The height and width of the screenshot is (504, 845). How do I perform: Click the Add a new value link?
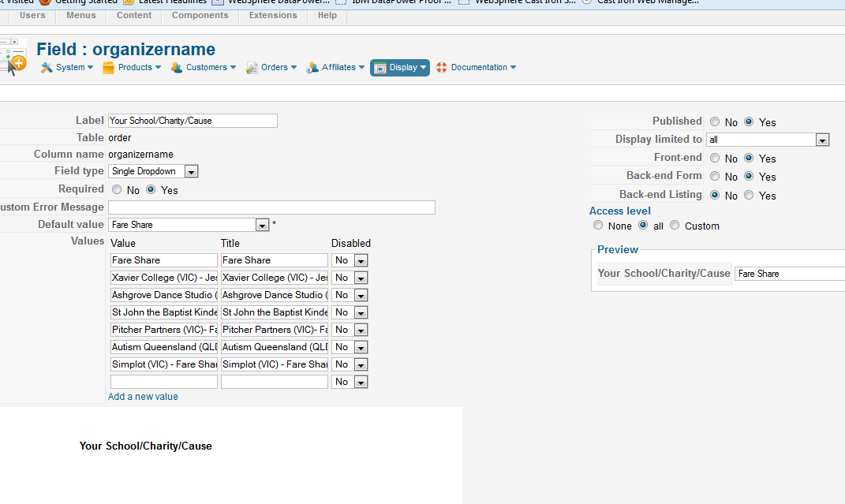pyautogui.click(x=143, y=396)
